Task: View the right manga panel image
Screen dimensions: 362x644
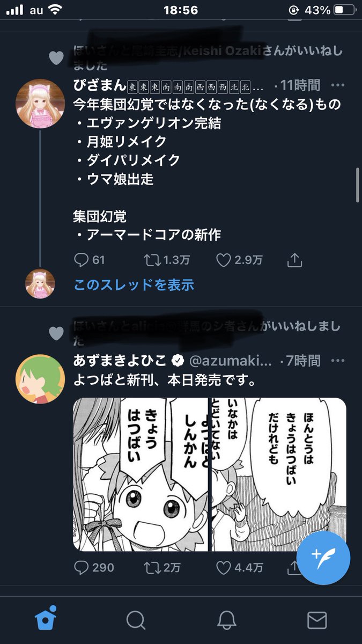Action: click(279, 474)
